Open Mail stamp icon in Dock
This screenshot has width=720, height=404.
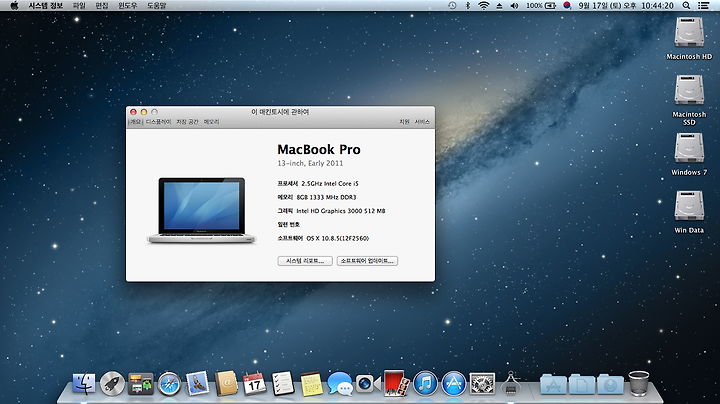click(198, 383)
